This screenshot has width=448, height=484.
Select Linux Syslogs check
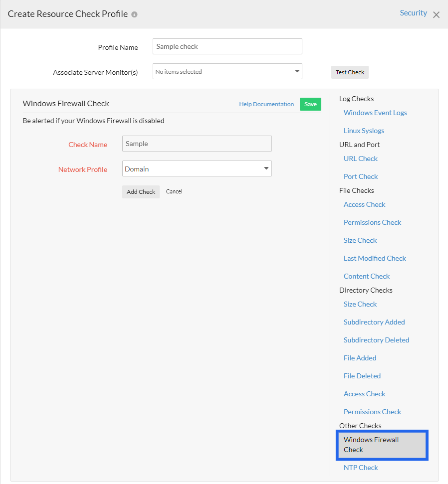click(364, 131)
